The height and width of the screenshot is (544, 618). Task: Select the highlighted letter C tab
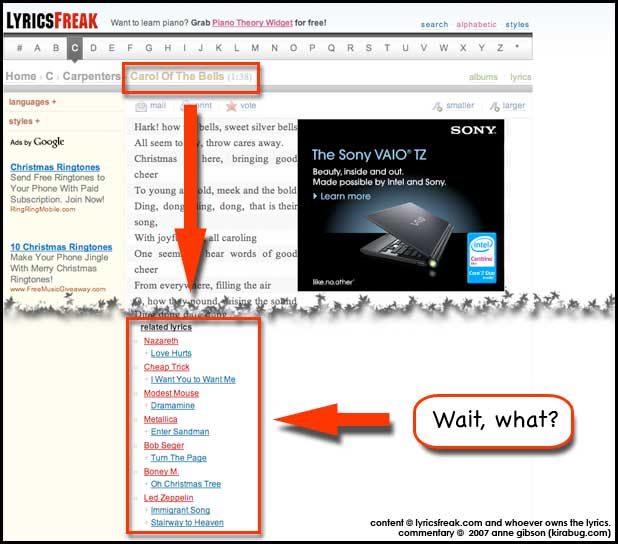(x=74, y=48)
